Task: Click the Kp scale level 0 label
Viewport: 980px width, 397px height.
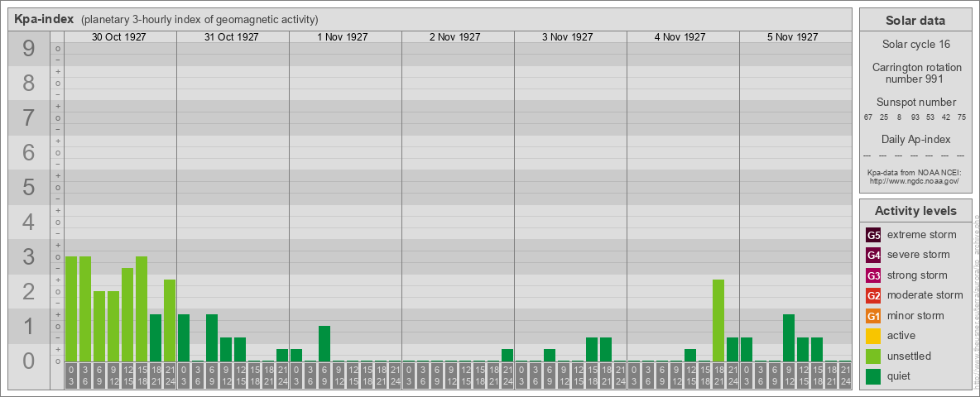Action: point(28,361)
